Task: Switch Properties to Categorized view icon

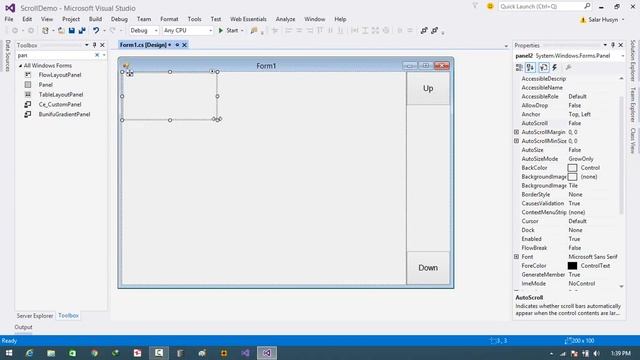Action: point(519,67)
